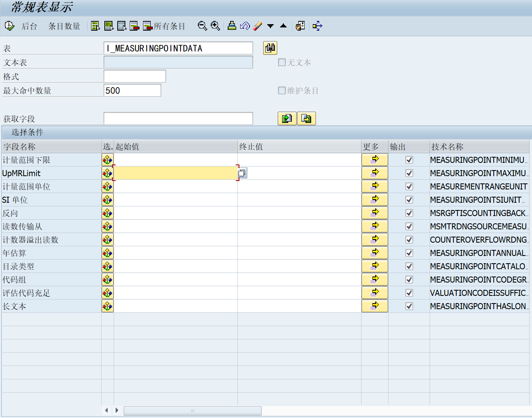Open multiple selection for UpMRLimit
Image resolution: width=532 pixels, height=418 pixels.
pyautogui.click(x=375, y=173)
